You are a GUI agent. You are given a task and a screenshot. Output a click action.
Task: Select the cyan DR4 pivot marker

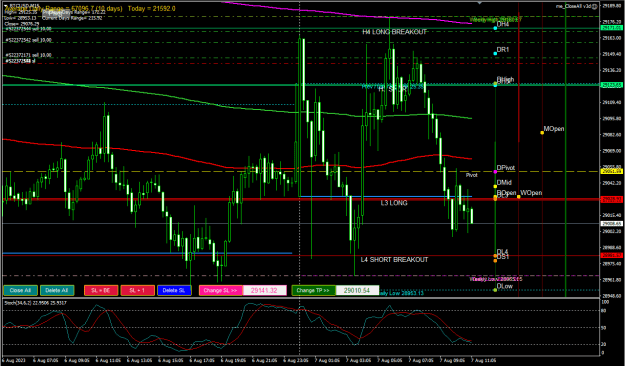pyautogui.click(x=495, y=28)
